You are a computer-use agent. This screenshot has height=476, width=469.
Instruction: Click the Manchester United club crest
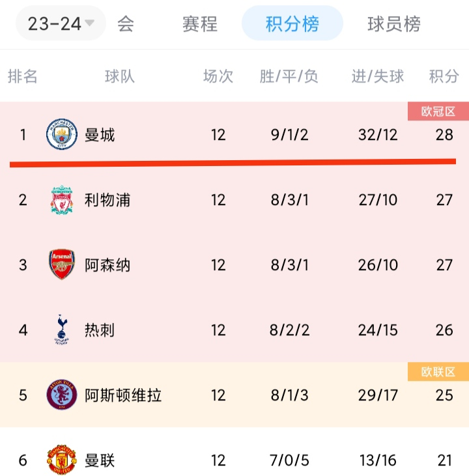click(x=62, y=460)
